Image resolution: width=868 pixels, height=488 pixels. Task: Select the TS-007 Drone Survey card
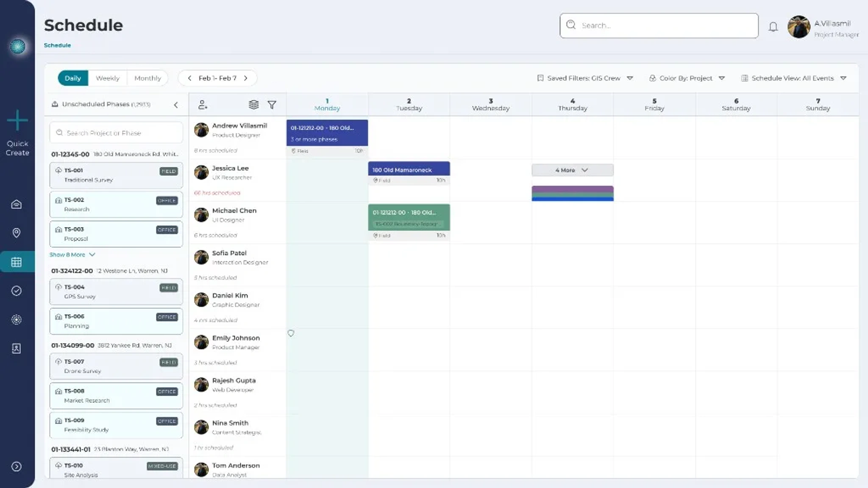116,366
